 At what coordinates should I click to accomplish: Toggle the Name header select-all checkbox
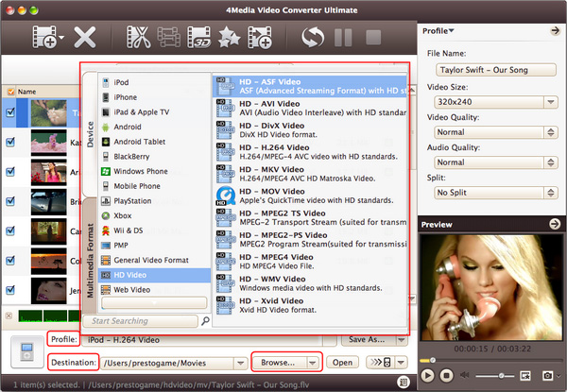(x=10, y=92)
